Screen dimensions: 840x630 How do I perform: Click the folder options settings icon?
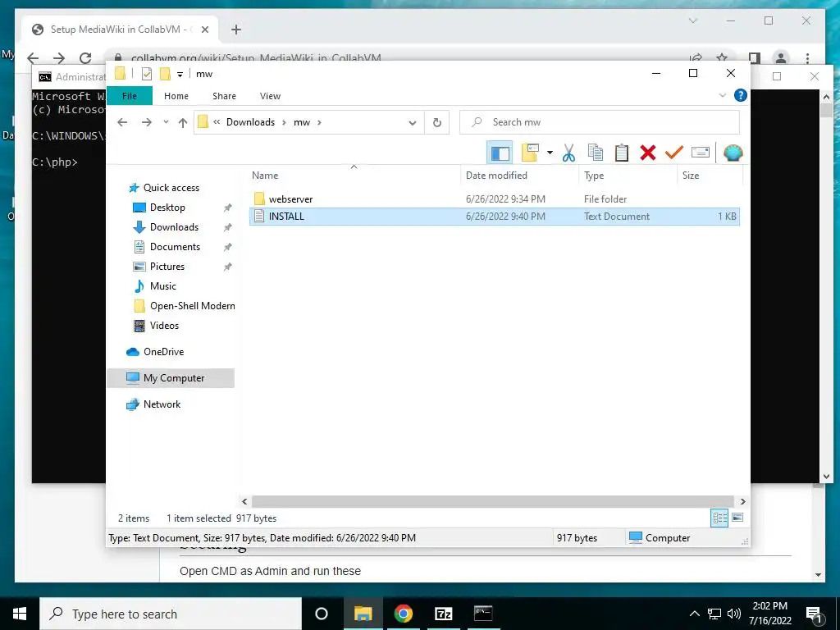coord(530,153)
